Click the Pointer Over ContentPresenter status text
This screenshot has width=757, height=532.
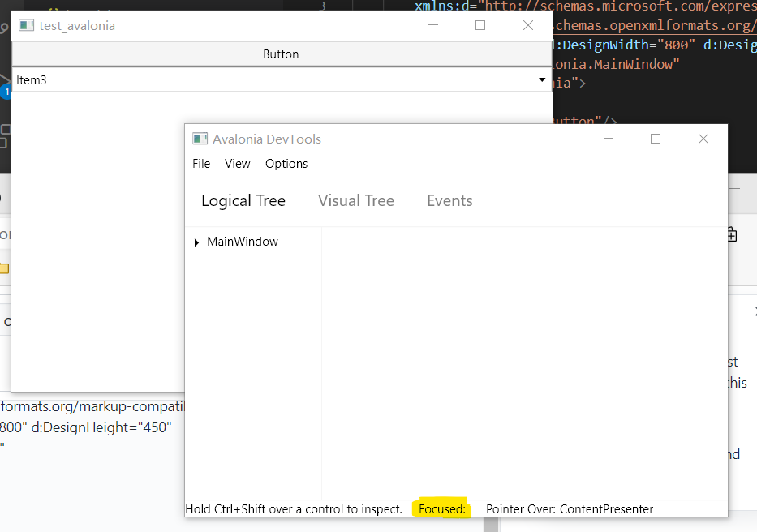click(570, 508)
